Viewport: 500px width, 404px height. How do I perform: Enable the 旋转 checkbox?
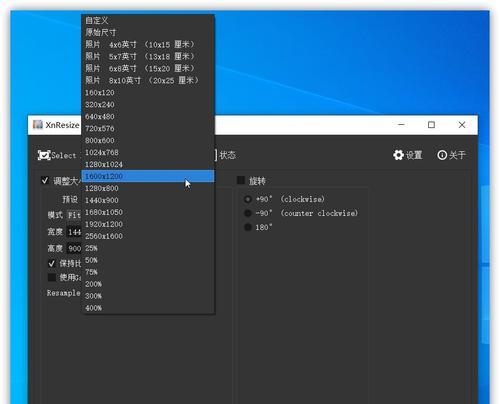[x=241, y=180]
